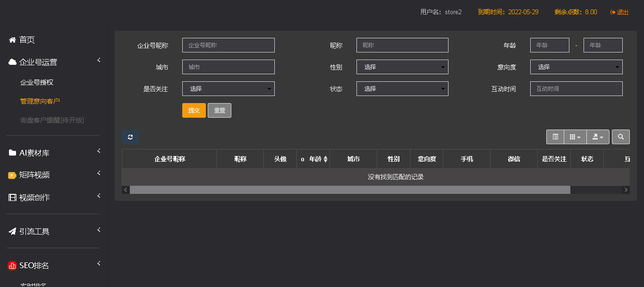Open the export data icon dropdown
This screenshot has height=287, width=644.
pos(598,137)
